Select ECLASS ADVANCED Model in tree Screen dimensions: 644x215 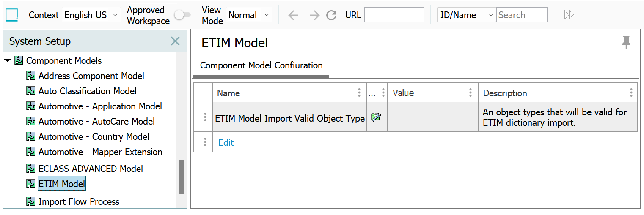pos(91,169)
